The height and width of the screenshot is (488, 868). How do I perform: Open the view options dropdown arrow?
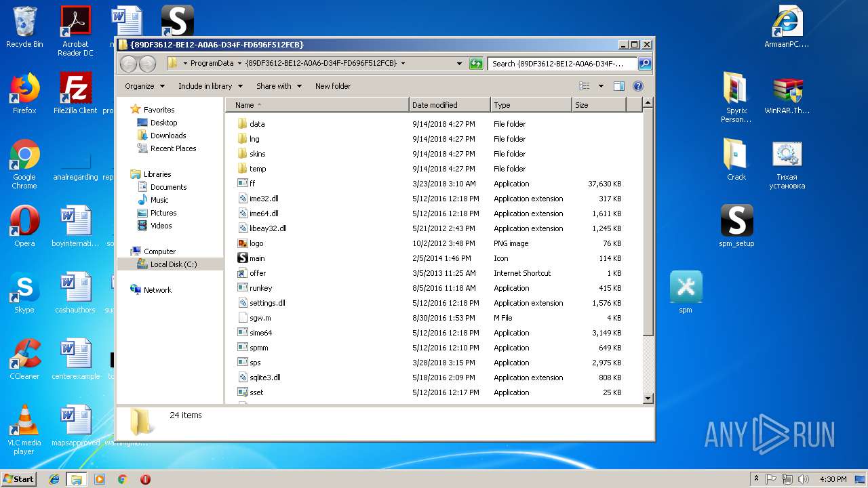tap(601, 86)
